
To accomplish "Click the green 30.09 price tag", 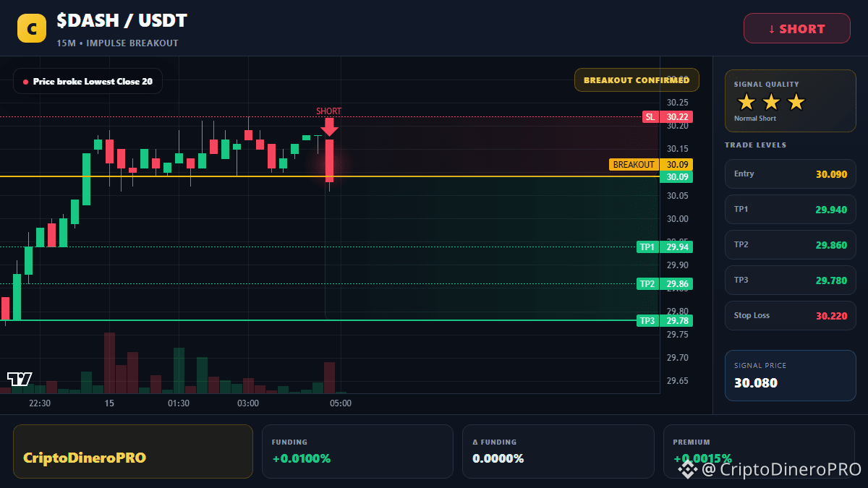I will click(x=678, y=177).
